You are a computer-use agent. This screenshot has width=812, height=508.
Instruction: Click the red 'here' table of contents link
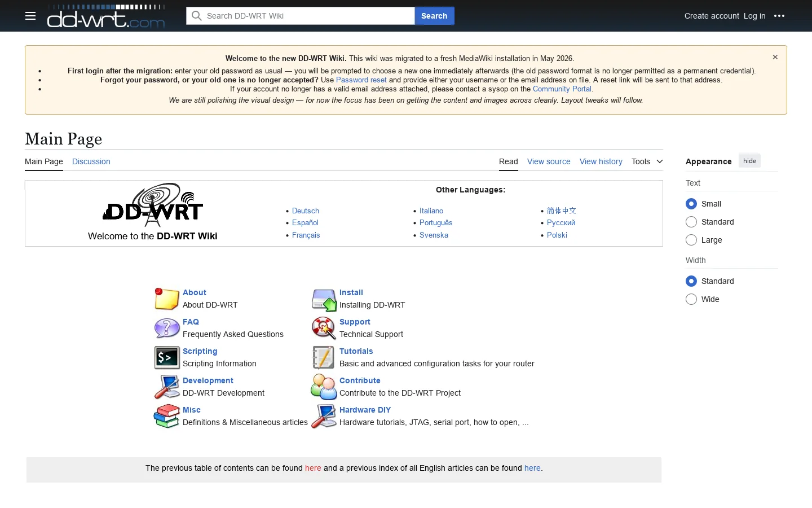point(313,468)
